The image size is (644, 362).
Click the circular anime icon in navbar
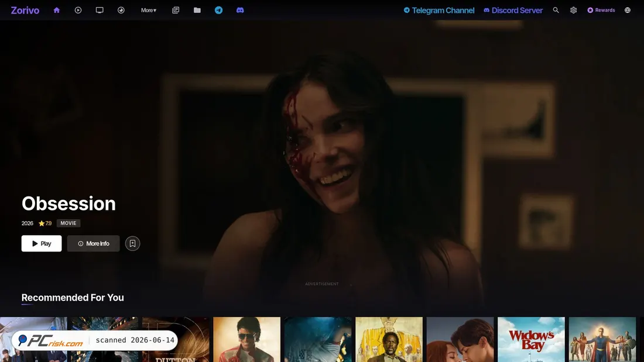click(121, 11)
